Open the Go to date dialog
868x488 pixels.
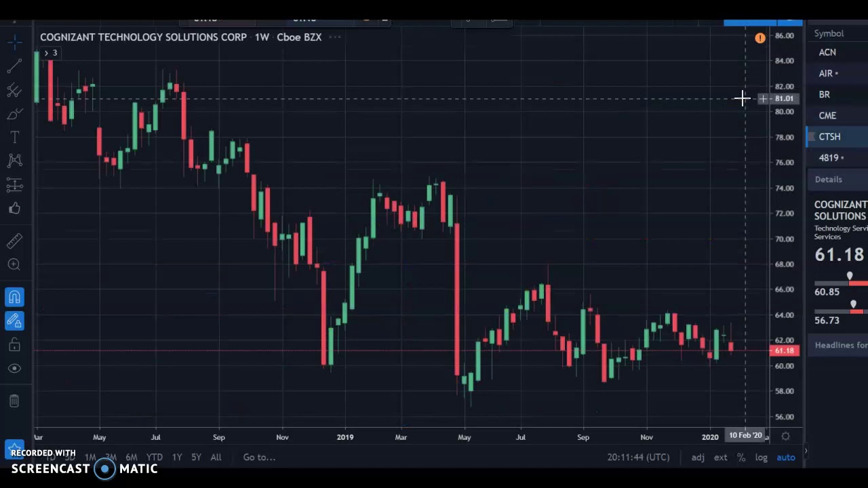259,457
